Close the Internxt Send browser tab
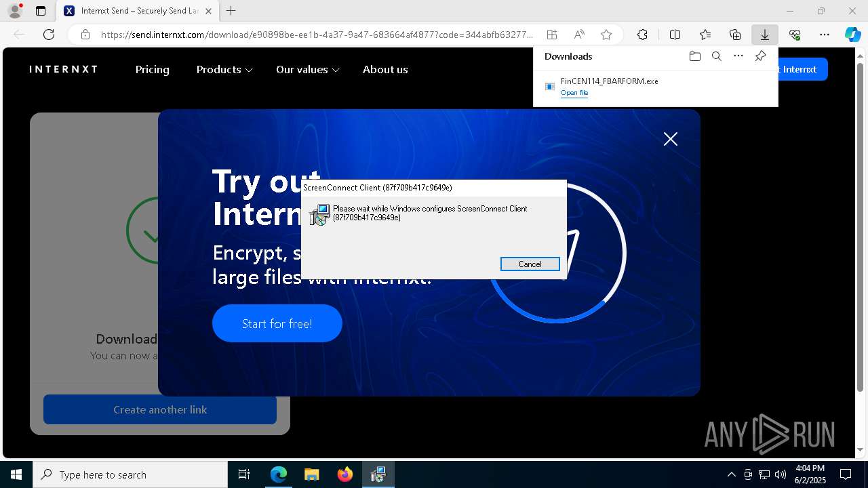868x488 pixels. pos(208,11)
